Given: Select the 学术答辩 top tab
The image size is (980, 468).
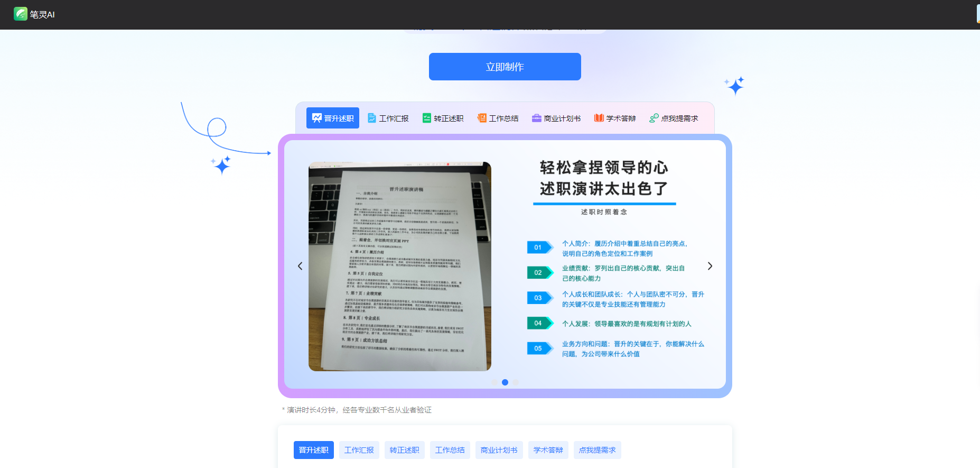Looking at the screenshot, I should [x=615, y=118].
